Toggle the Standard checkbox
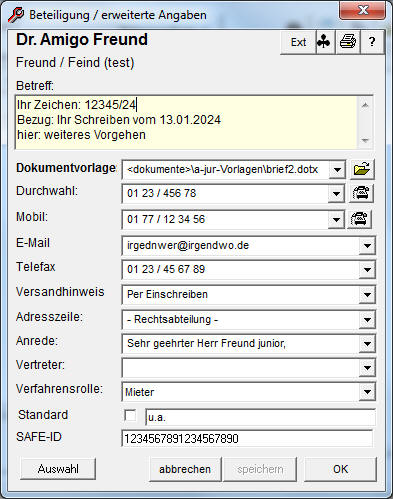 click(x=130, y=416)
